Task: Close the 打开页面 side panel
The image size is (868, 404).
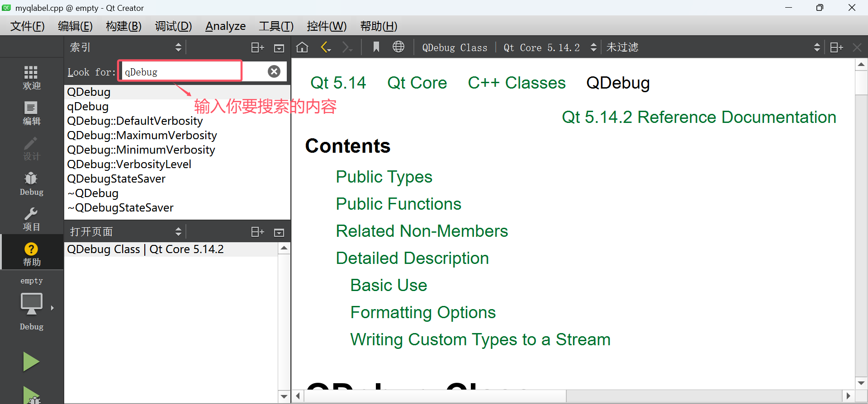Action: click(279, 232)
